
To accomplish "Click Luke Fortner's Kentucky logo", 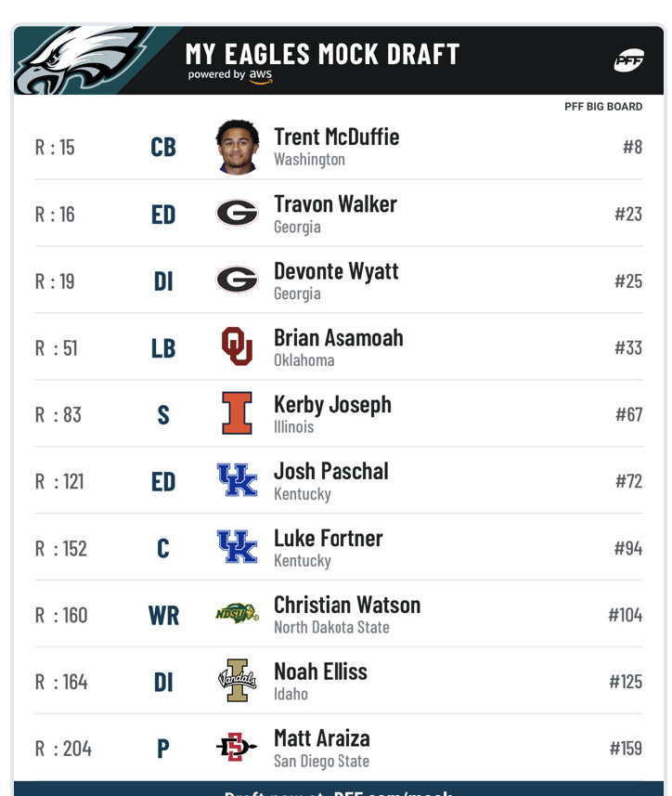I will point(237,547).
